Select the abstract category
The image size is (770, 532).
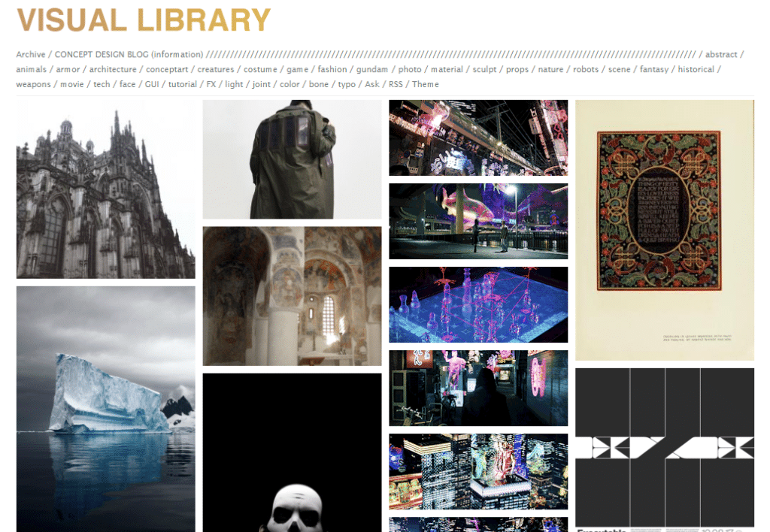721,54
